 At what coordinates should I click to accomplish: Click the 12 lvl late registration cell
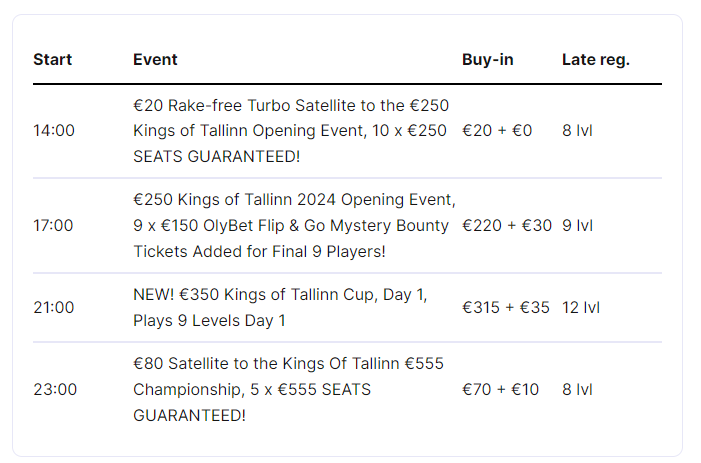[x=580, y=308]
